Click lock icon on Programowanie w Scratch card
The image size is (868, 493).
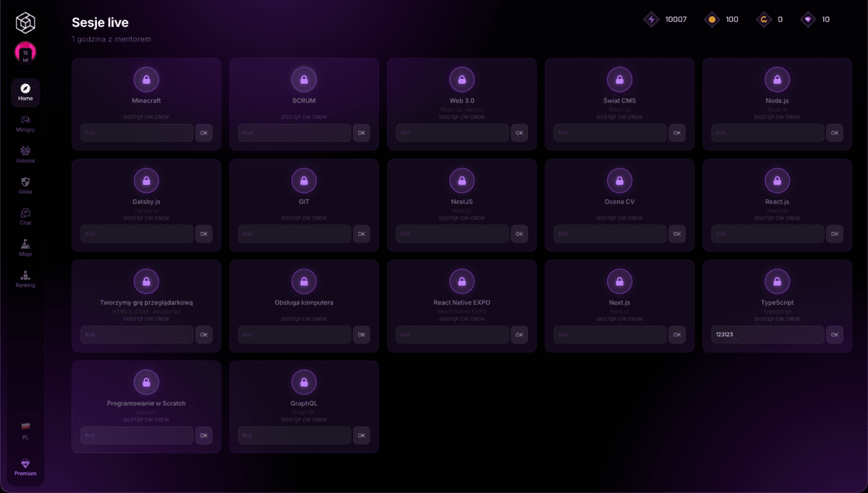pos(146,382)
